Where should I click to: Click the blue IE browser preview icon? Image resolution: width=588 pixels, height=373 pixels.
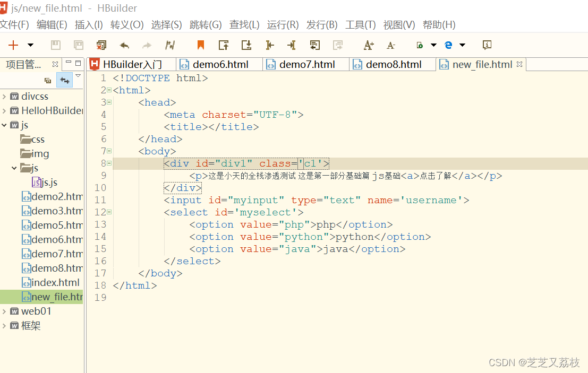pos(448,45)
